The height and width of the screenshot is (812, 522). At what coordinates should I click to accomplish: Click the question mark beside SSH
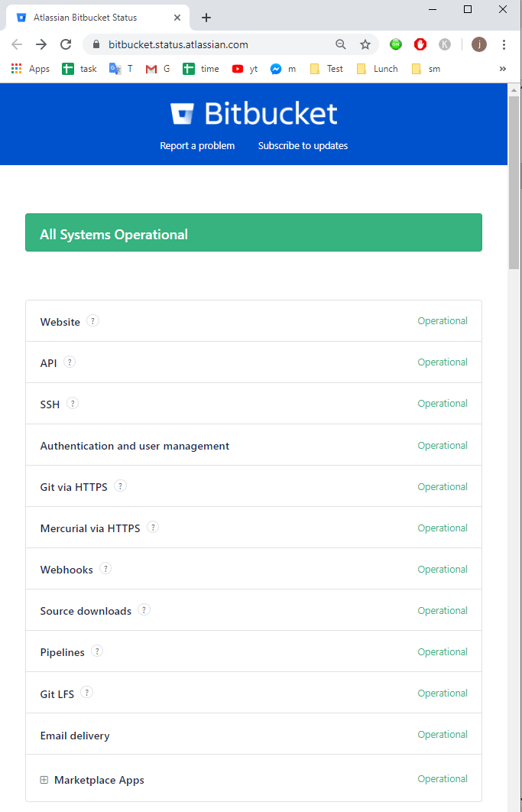[x=73, y=403]
